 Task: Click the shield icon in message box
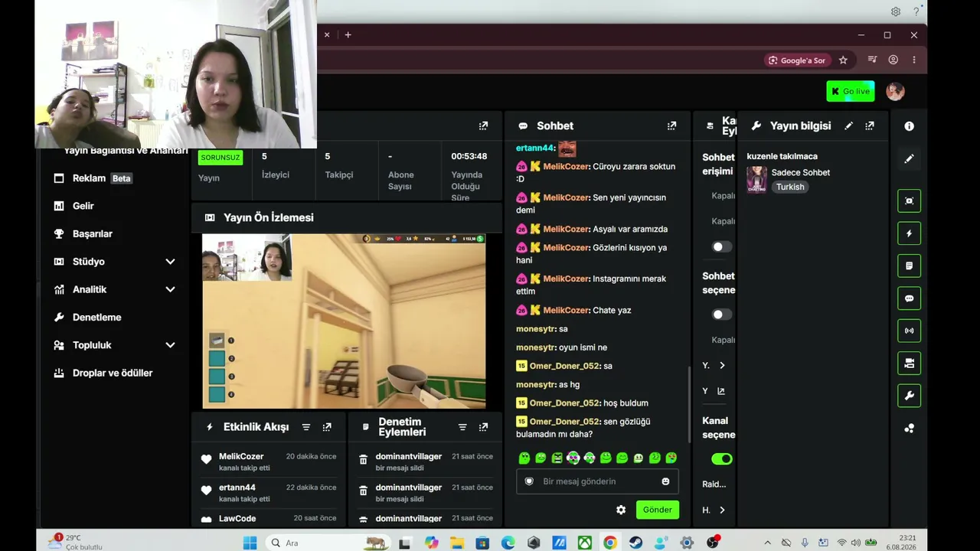(x=529, y=481)
